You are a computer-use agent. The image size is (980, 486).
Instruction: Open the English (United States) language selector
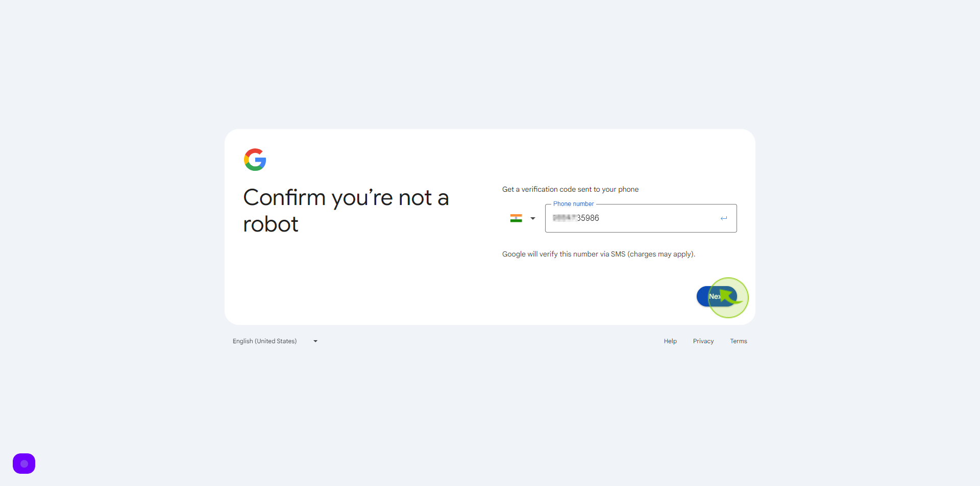click(x=275, y=341)
